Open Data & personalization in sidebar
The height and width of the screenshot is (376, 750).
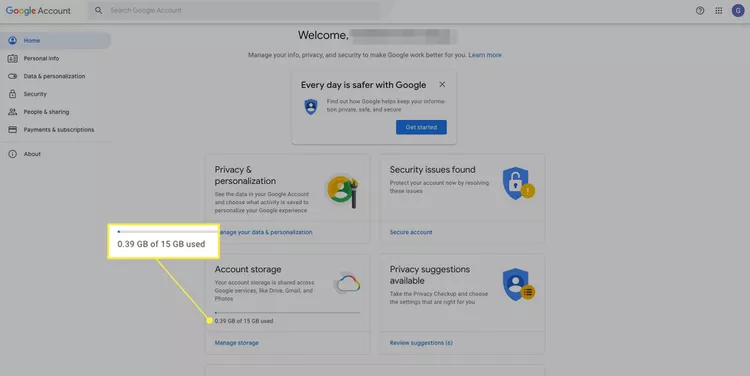[x=55, y=76]
